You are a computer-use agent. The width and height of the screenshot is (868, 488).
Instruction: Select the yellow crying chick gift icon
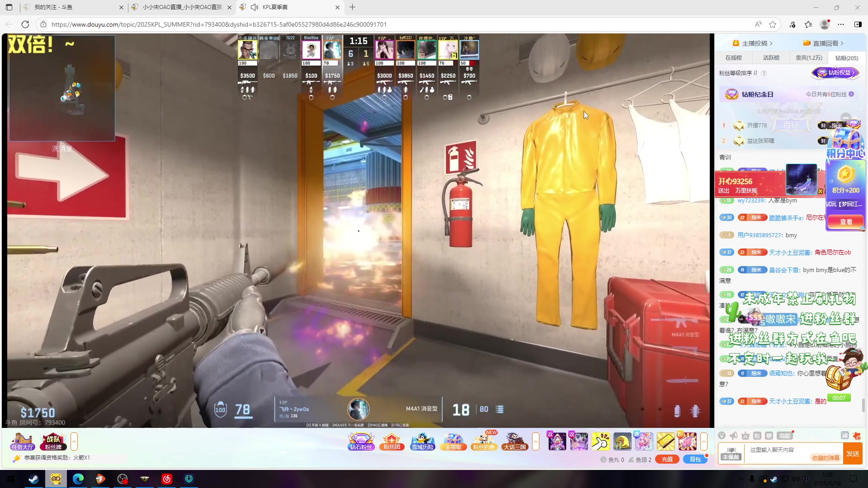pos(623,441)
